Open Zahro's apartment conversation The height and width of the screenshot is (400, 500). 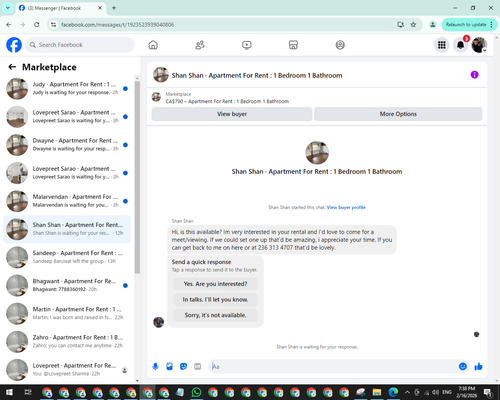click(67, 342)
